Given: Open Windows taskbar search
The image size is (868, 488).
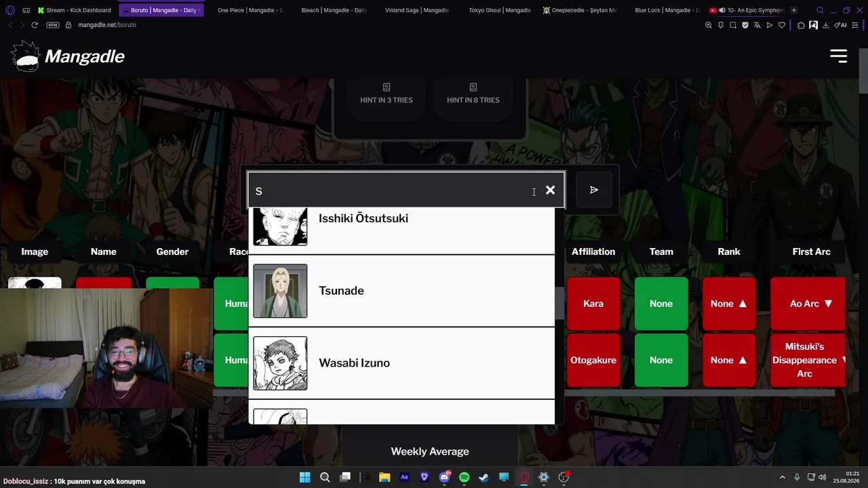Looking at the screenshot, I should [325, 477].
